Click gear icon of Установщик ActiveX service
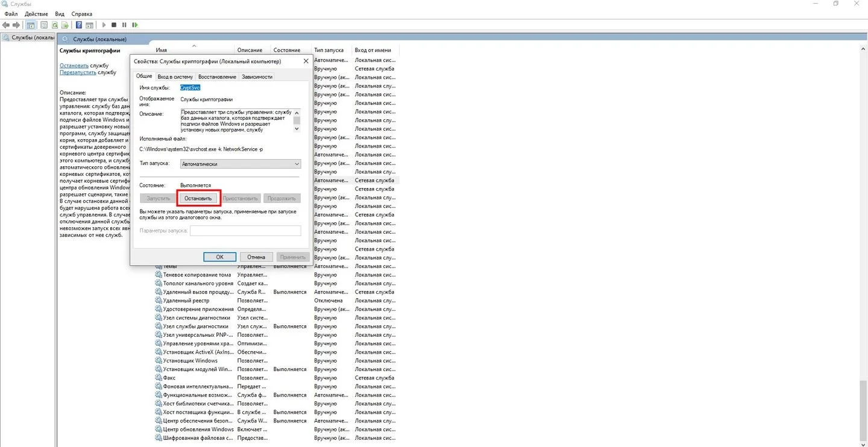This screenshot has height=447, width=868. [x=159, y=352]
